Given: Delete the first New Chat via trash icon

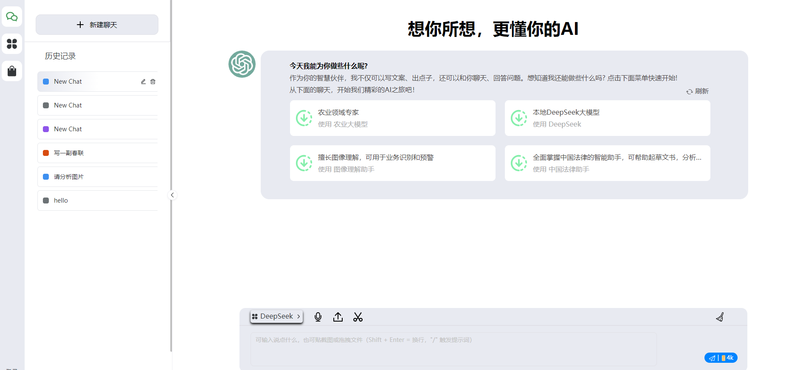Looking at the screenshot, I should (153, 82).
